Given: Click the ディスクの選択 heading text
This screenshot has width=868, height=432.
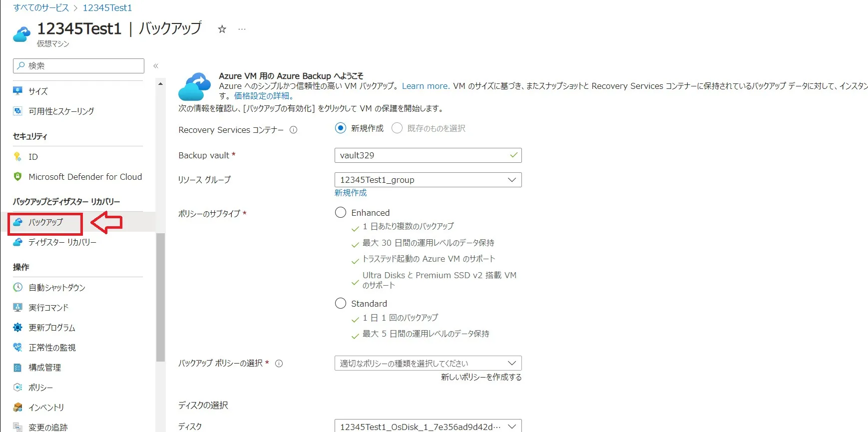Looking at the screenshot, I should pos(203,405).
